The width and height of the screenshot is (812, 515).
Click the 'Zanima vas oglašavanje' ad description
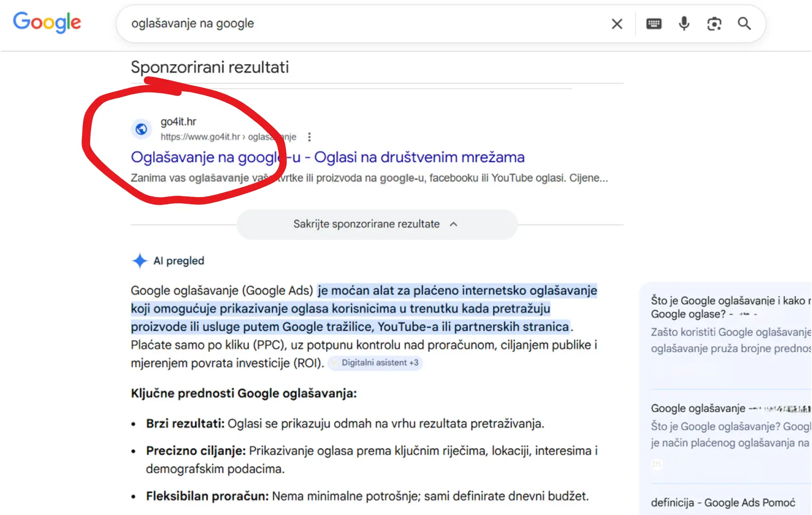pyautogui.click(x=369, y=178)
